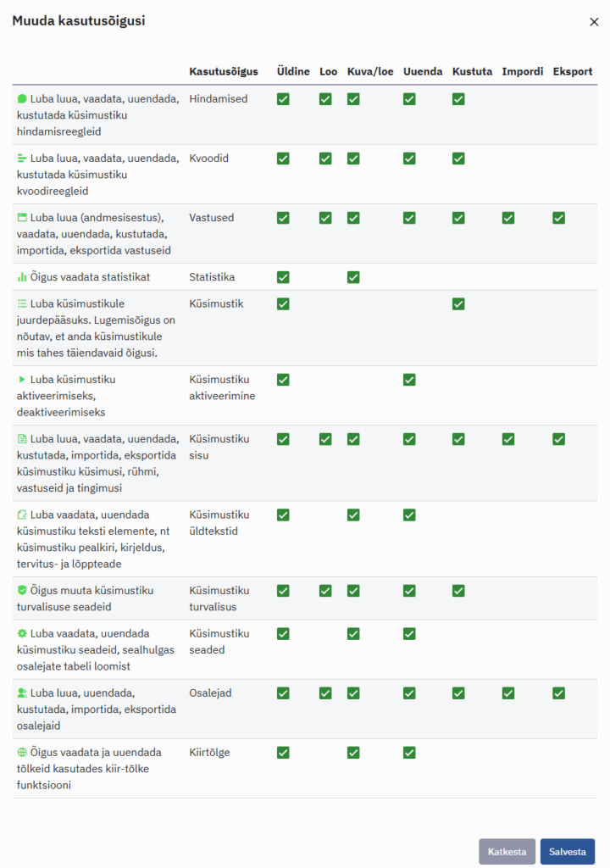This screenshot has width=610, height=868.
Task: Click the speech bubble icon beside Hindamised
Action: point(22,99)
